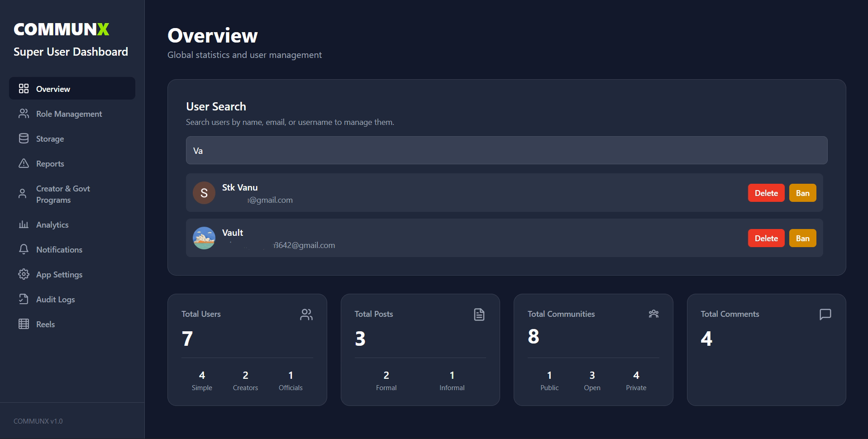
Task: Click the Role Management people icon
Action: click(x=24, y=114)
